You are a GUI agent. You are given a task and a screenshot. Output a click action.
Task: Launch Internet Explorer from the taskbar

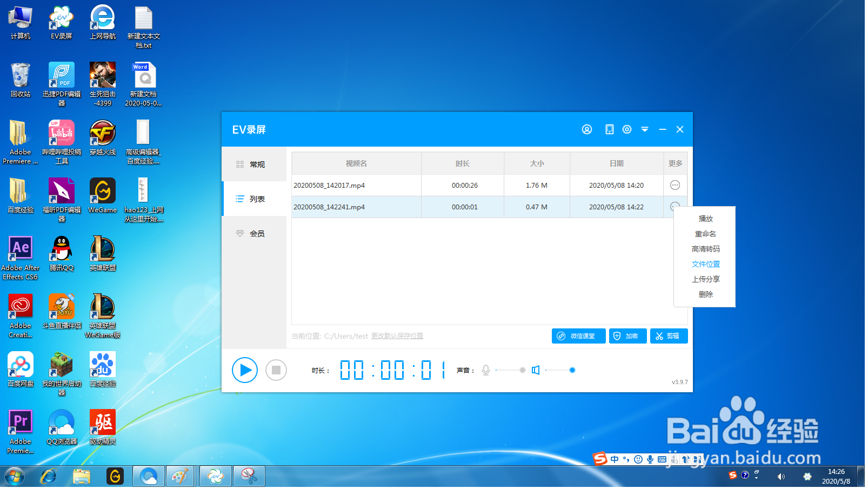pos(48,477)
